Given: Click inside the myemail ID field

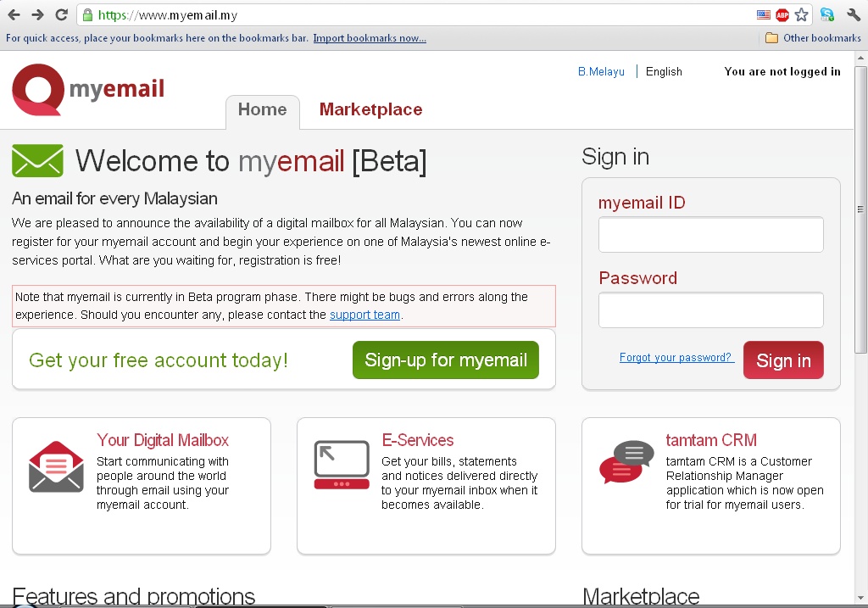Looking at the screenshot, I should point(710,234).
